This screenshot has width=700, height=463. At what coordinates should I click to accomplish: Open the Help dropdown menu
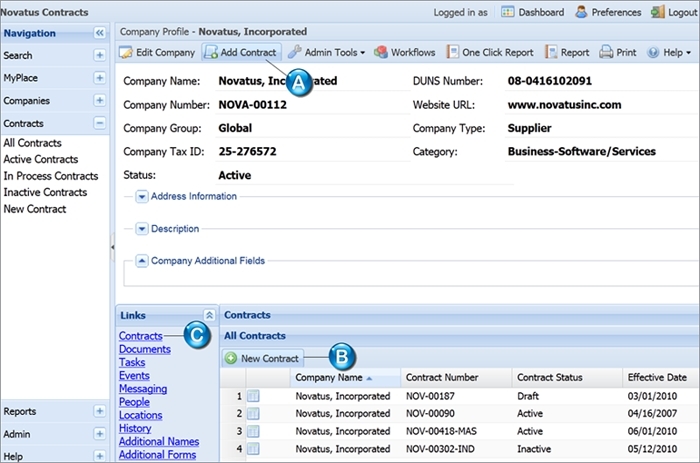(x=669, y=52)
